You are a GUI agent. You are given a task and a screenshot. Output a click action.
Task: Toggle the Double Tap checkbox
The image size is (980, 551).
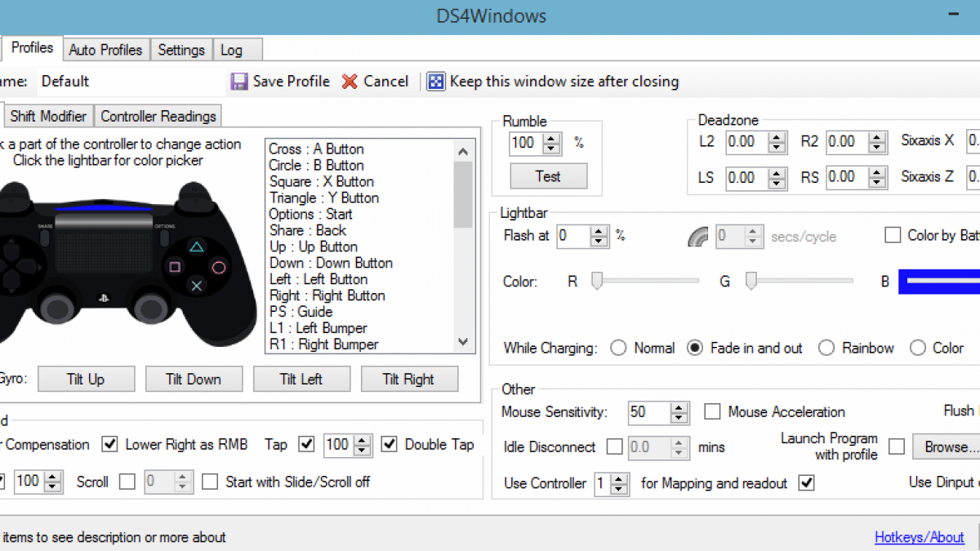(x=390, y=444)
